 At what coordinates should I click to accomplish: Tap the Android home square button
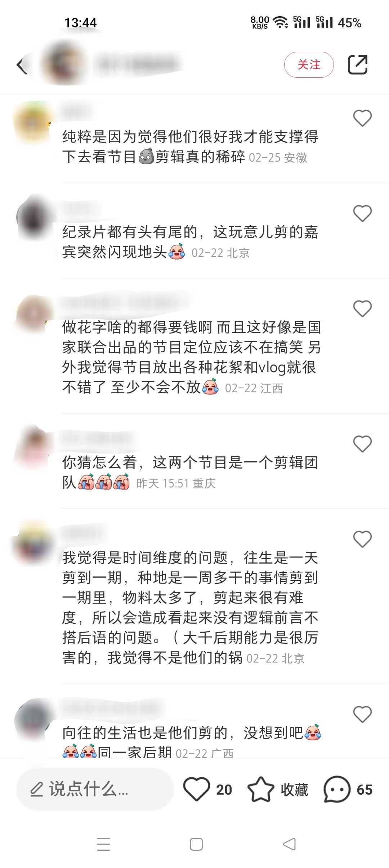(x=196, y=844)
